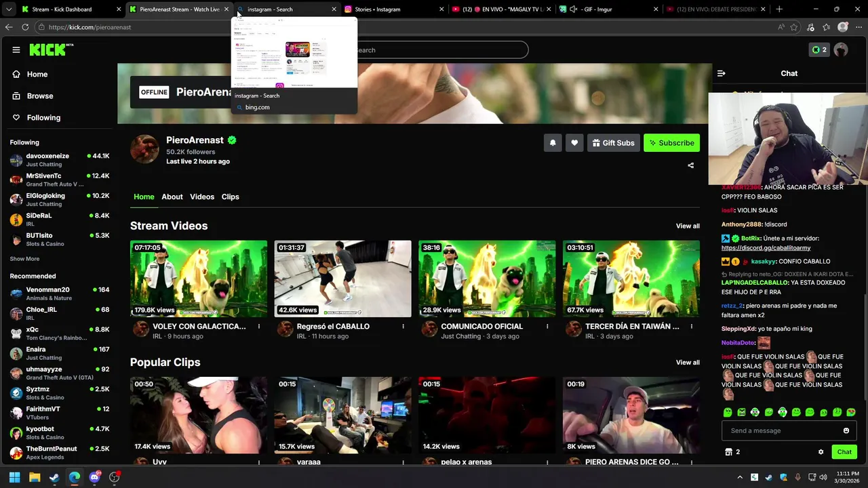This screenshot has width=868, height=488.
Task: Open the options menu for TERCER DÍA EN TAIWÁN video
Action: (x=691, y=327)
